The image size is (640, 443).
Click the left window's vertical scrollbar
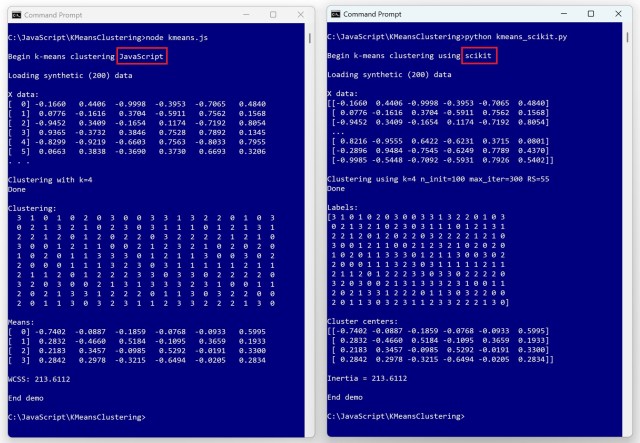click(310, 40)
